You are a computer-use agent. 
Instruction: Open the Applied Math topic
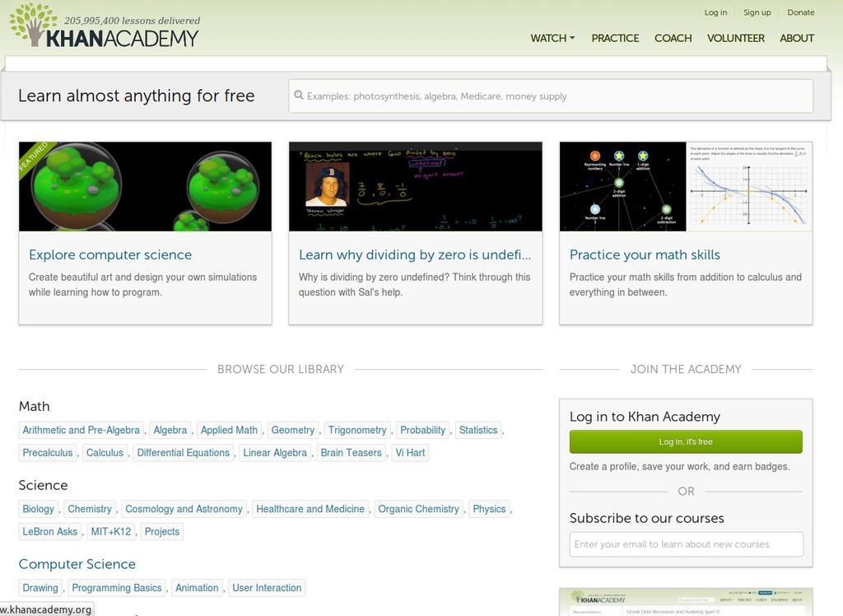point(229,430)
